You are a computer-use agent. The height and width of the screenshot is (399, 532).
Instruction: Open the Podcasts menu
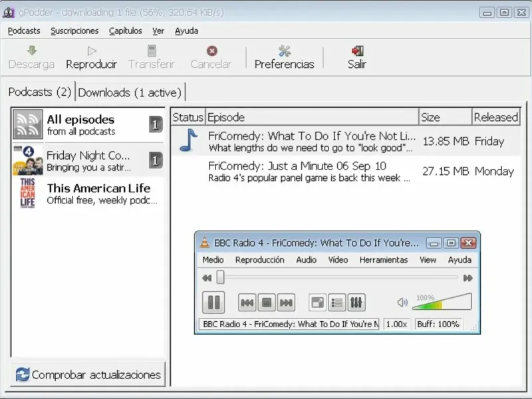[24, 31]
